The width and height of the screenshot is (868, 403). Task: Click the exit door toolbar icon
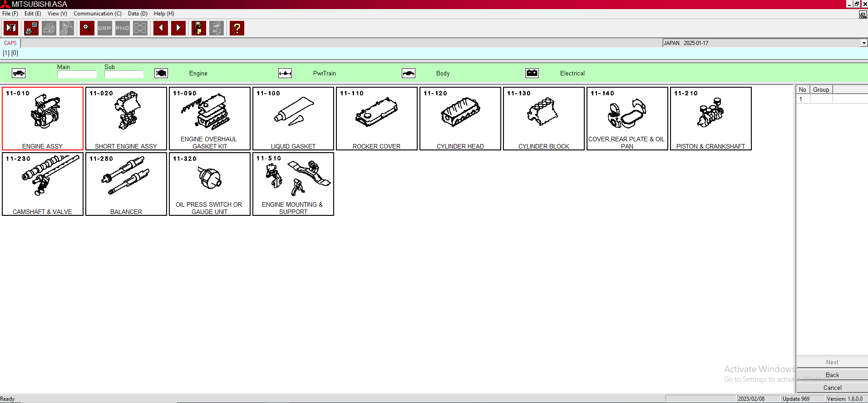[11, 28]
